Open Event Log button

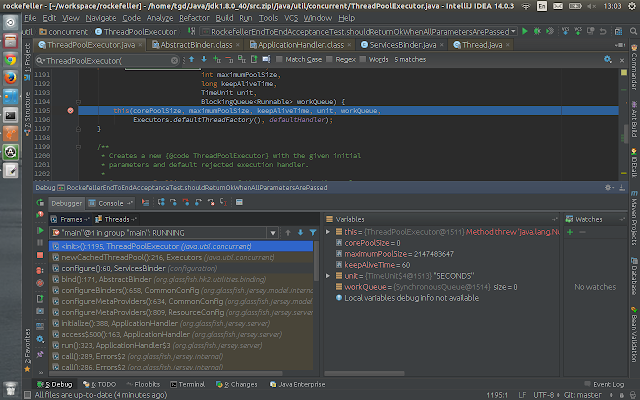pyautogui.click(x=604, y=384)
